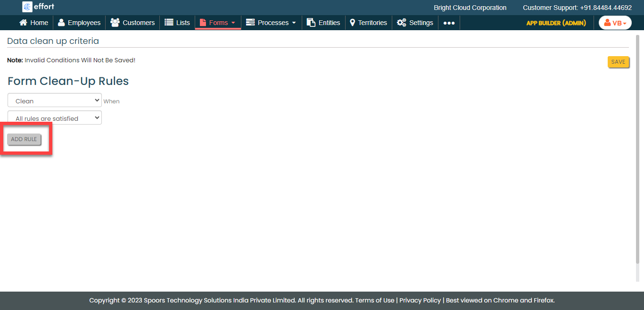Click the yellow SAVE button
The height and width of the screenshot is (310, 644).
click(618, 62)
